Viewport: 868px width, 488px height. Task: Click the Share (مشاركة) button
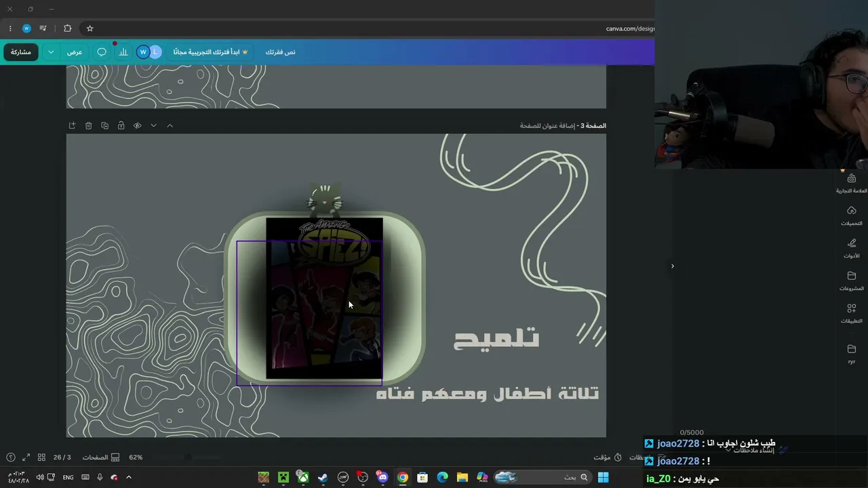21,52
